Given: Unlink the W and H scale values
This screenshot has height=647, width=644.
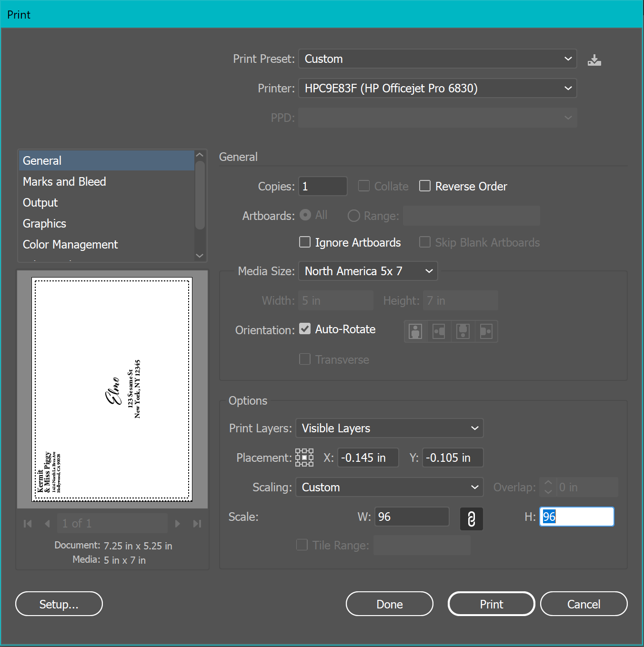Looking at the screenshot, I should (471, 519).
